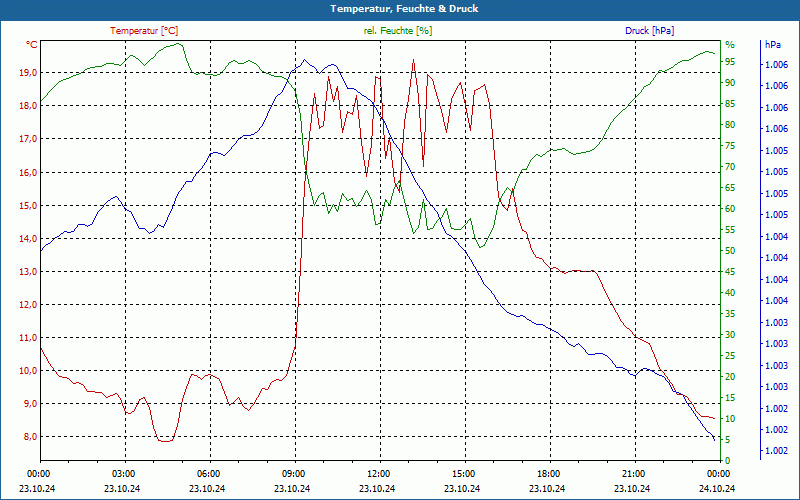Screen dimensions: 800x500
Task: Select the 25 humidity axis value
Action: pyautogui.click(x=730, y=356)
